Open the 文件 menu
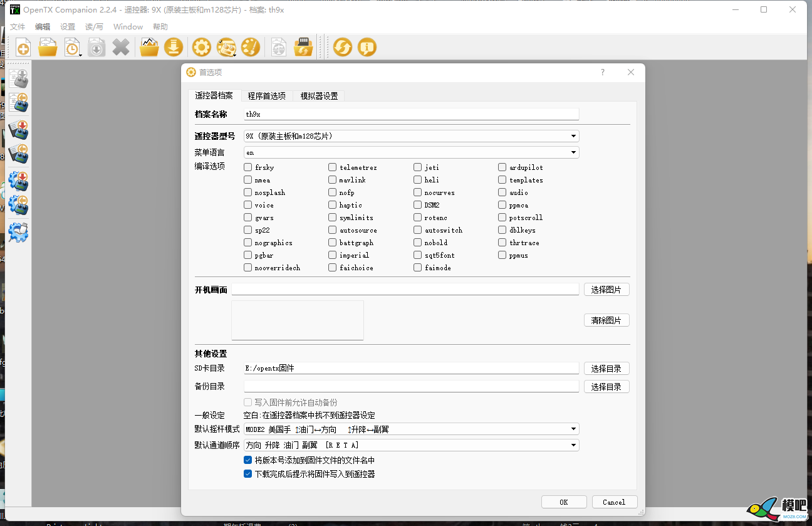The width and height of the screenshot is (812, 526). (18, 26)
